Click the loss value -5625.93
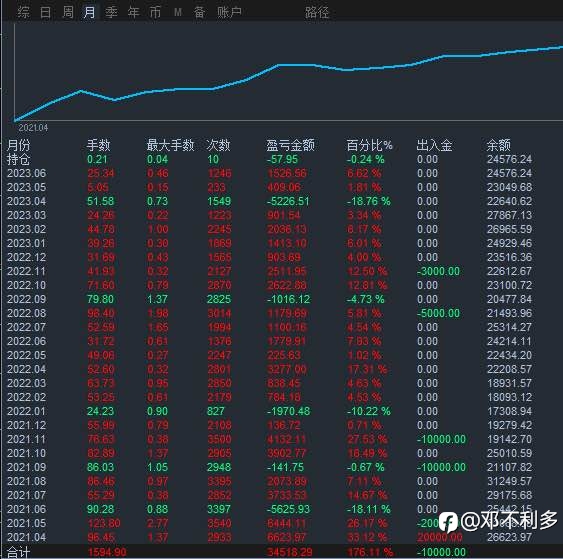The width and height of the screenshot is (563, 559). [289, 509]
